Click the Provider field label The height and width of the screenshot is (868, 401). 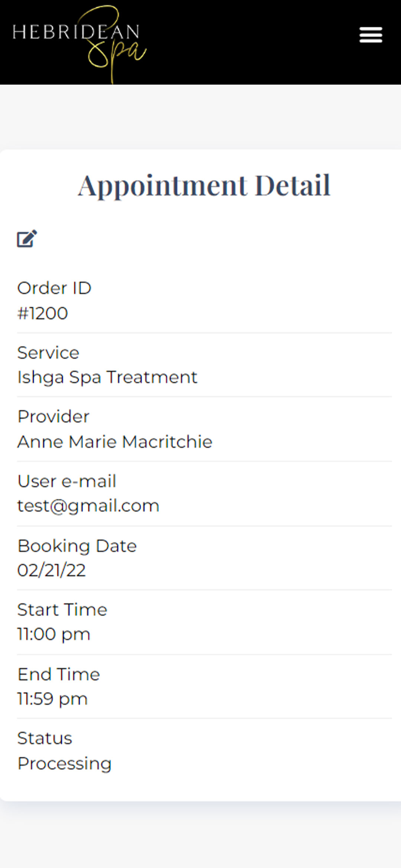(x=53, y=417)
